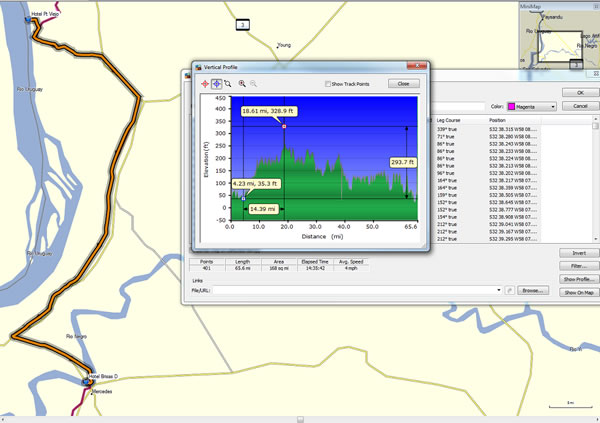Viewport: 600px width, 423px height.
Task: Click the 18.61 mi, 328.9 ft callout
Action: [268, 111]
